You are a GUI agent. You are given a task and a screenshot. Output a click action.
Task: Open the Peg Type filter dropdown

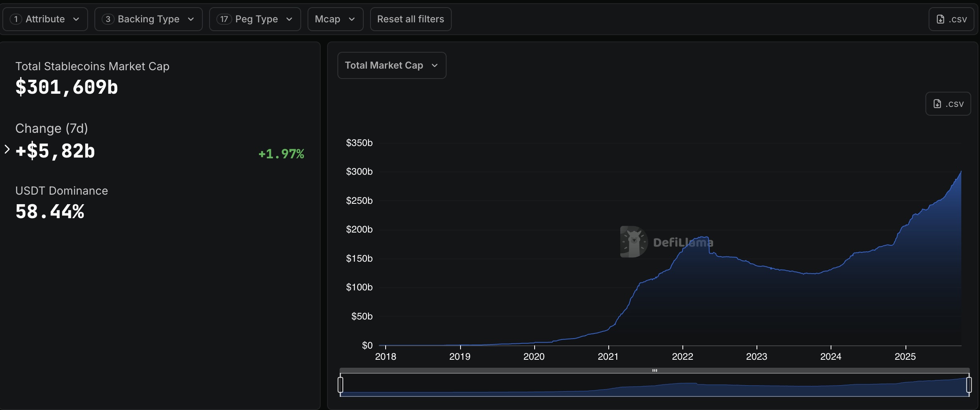[x=255, y=19]
